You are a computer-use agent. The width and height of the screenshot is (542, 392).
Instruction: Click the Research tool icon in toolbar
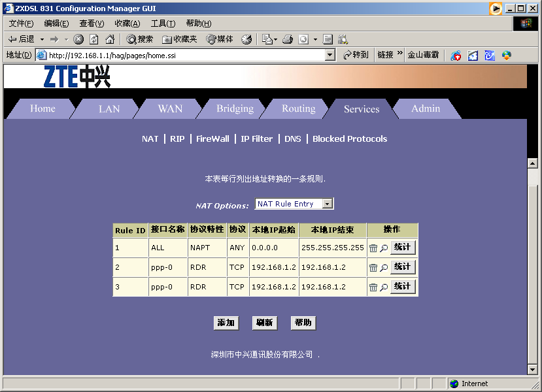[343, 39]
